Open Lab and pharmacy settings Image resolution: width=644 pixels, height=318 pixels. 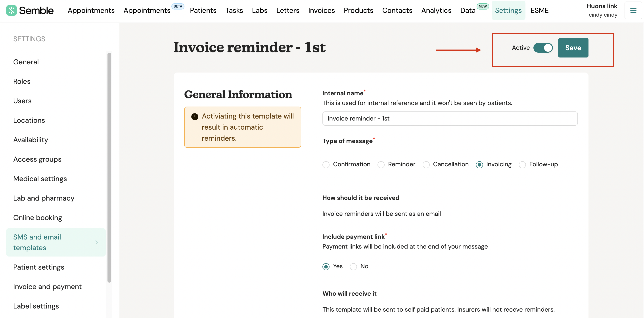[44, 198]
